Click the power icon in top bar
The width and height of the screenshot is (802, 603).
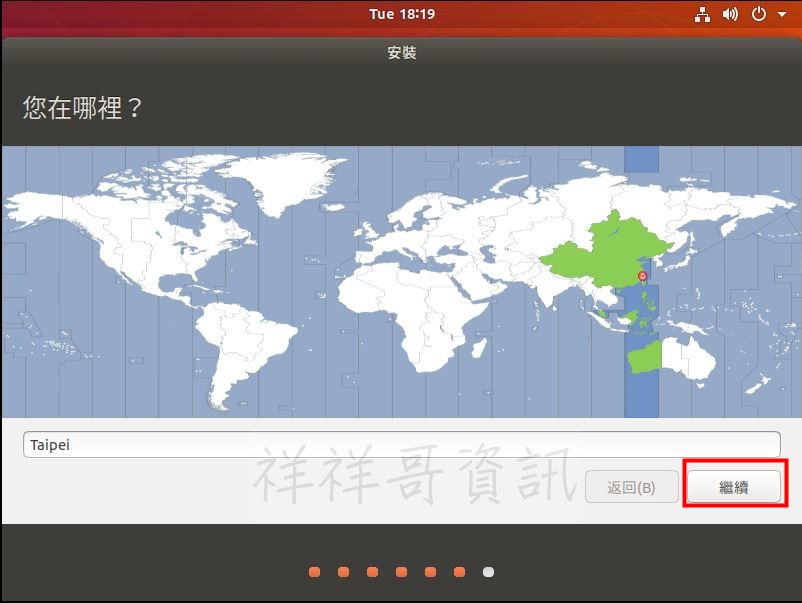coord(759,14)
